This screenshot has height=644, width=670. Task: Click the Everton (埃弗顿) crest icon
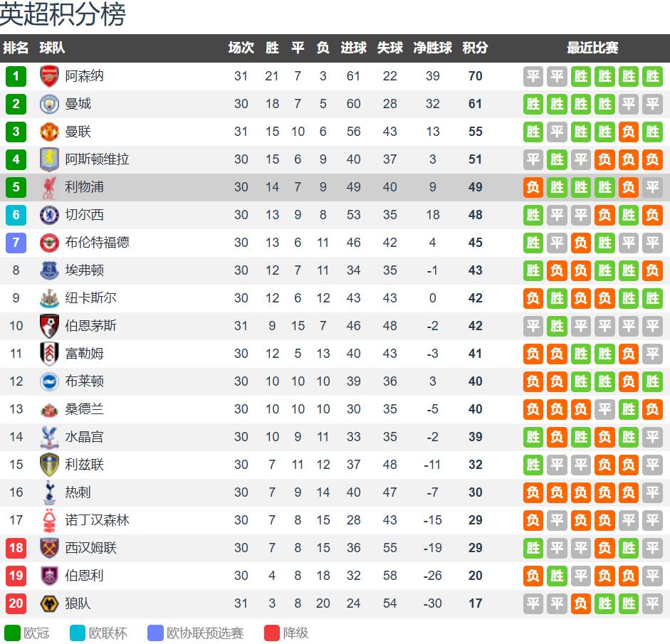pyautogui.click(x=49, y=270)
